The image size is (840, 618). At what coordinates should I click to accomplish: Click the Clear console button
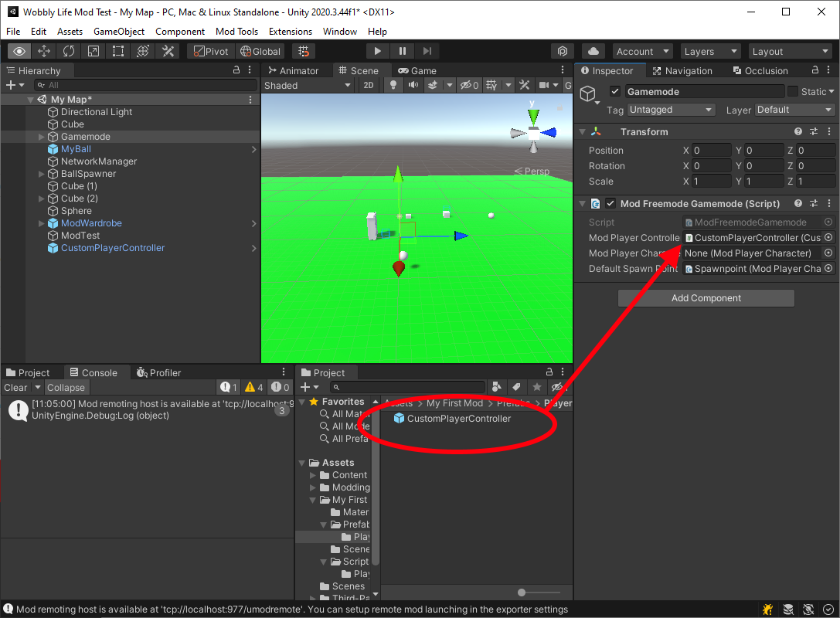point(15,388)
